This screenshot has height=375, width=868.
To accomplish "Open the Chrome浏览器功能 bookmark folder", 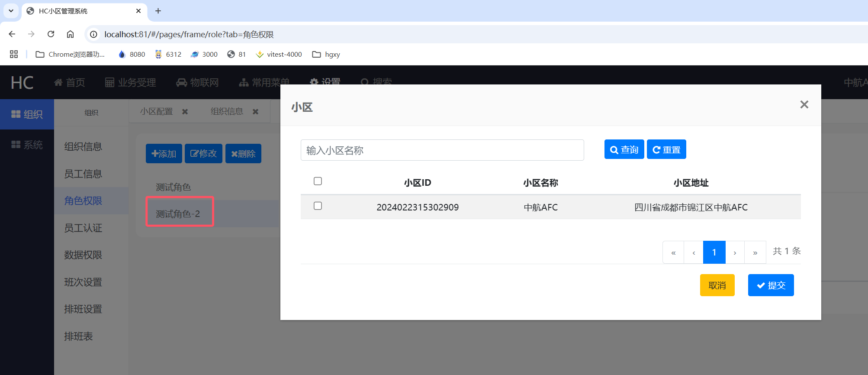I will [71, 54].
